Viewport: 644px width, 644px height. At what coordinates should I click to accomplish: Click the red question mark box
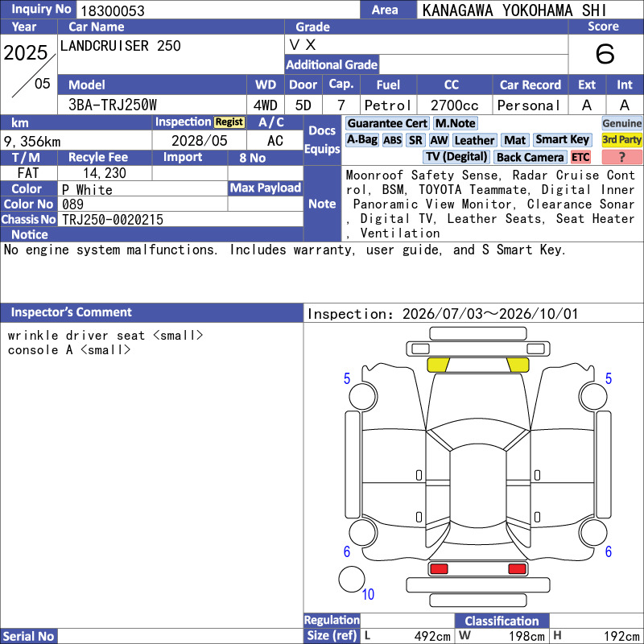point(621,157)
